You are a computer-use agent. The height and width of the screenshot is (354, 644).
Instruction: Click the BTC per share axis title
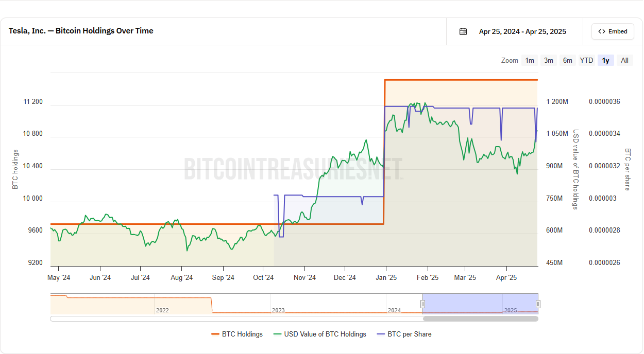628,169
